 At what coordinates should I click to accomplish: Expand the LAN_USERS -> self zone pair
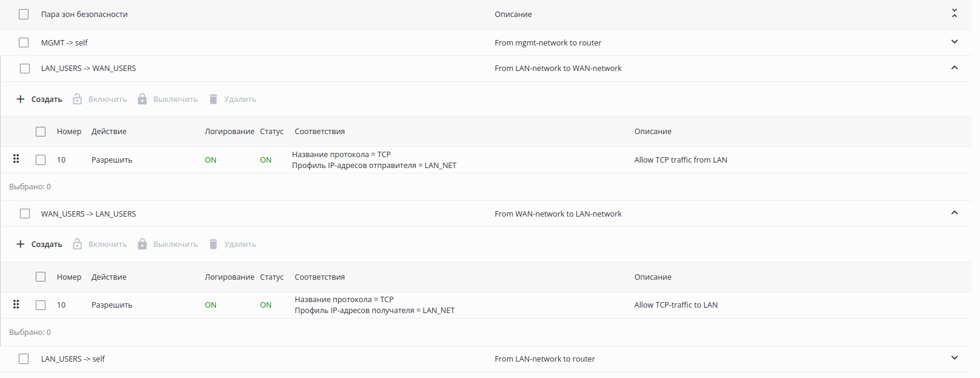pyautogui.click(x=954, y=358)
